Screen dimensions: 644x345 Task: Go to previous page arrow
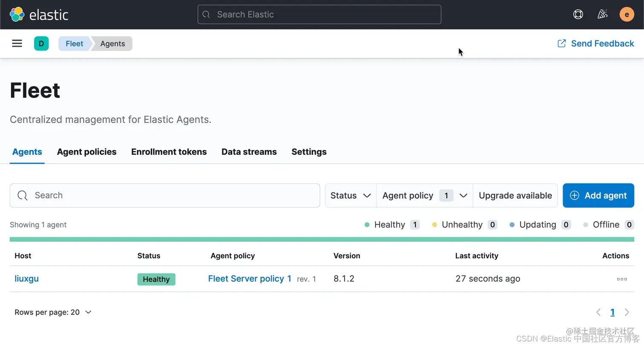[598, 312]
